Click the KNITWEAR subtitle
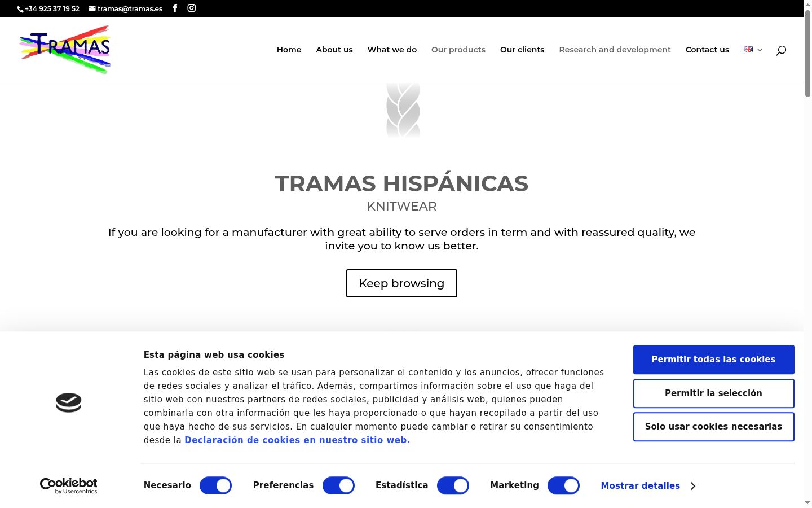Viewport: 812px width, 508px height. [401, 207]
